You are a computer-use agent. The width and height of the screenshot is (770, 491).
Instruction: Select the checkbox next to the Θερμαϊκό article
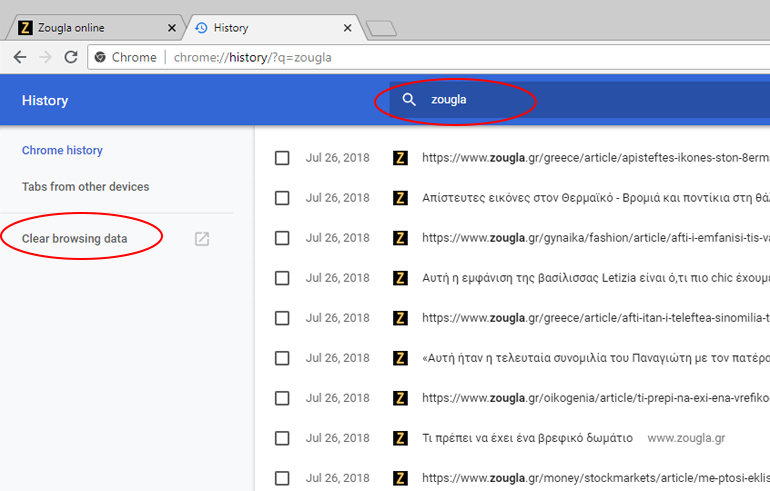point(282,198)
